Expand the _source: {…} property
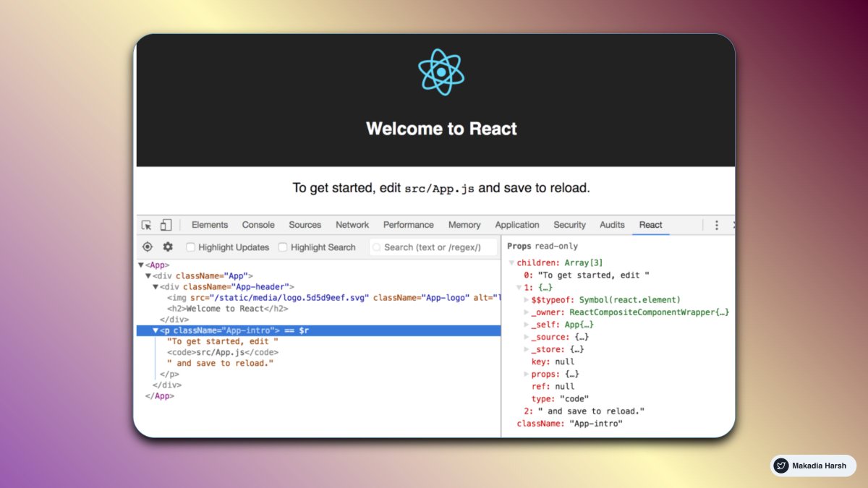This screenshot has width=868, height=488. [x=526, y=337]
